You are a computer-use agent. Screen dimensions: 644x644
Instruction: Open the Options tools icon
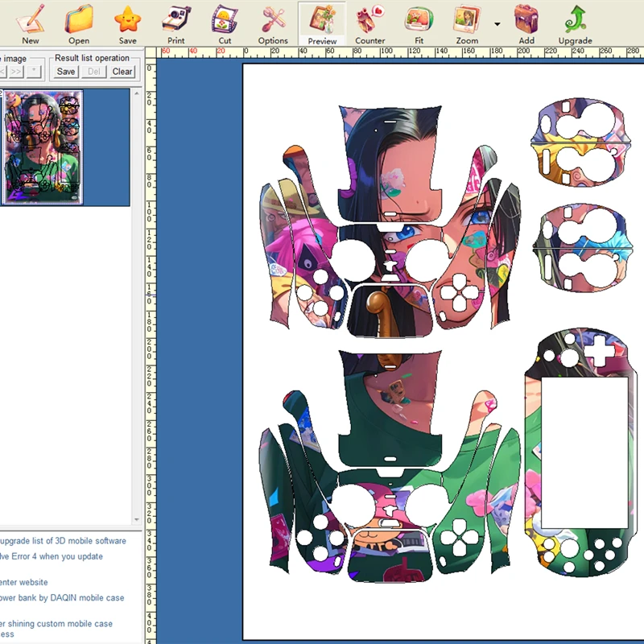tap(273, 24)
